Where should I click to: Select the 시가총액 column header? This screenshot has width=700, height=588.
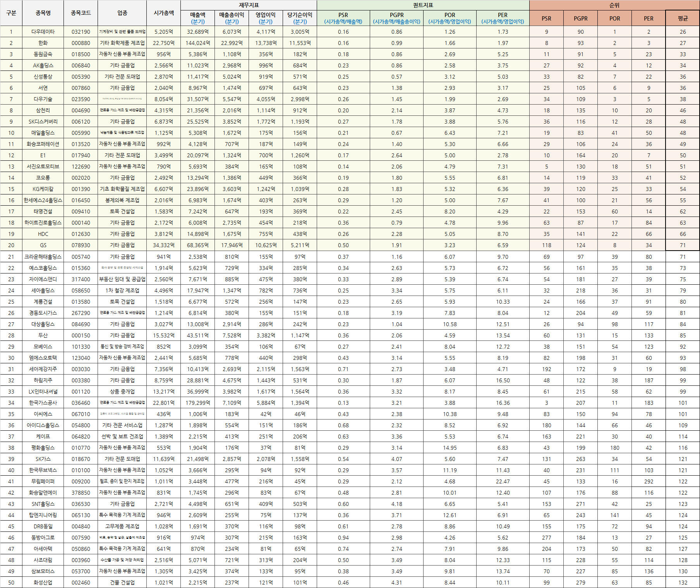(x=164, y=13)
